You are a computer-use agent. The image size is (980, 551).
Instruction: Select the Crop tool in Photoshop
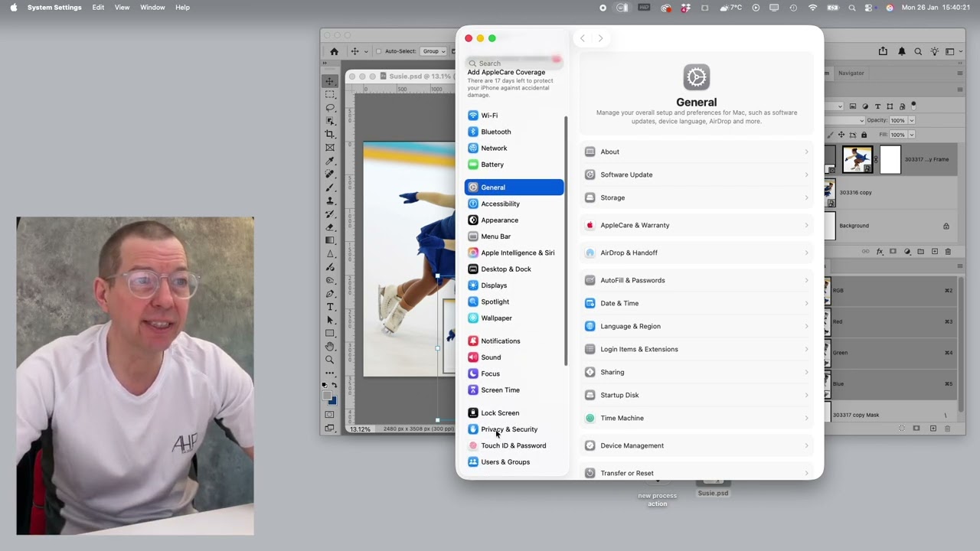coord(330,134)
